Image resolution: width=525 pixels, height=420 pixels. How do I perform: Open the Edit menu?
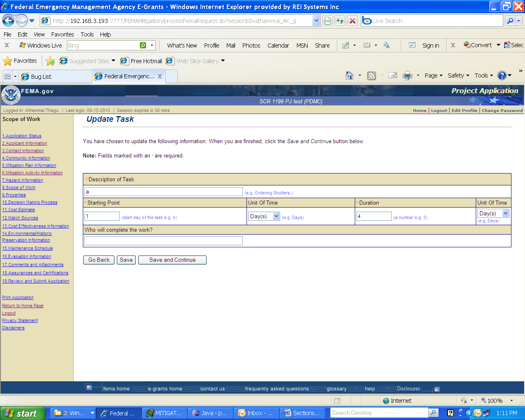[x=23, y=34]
